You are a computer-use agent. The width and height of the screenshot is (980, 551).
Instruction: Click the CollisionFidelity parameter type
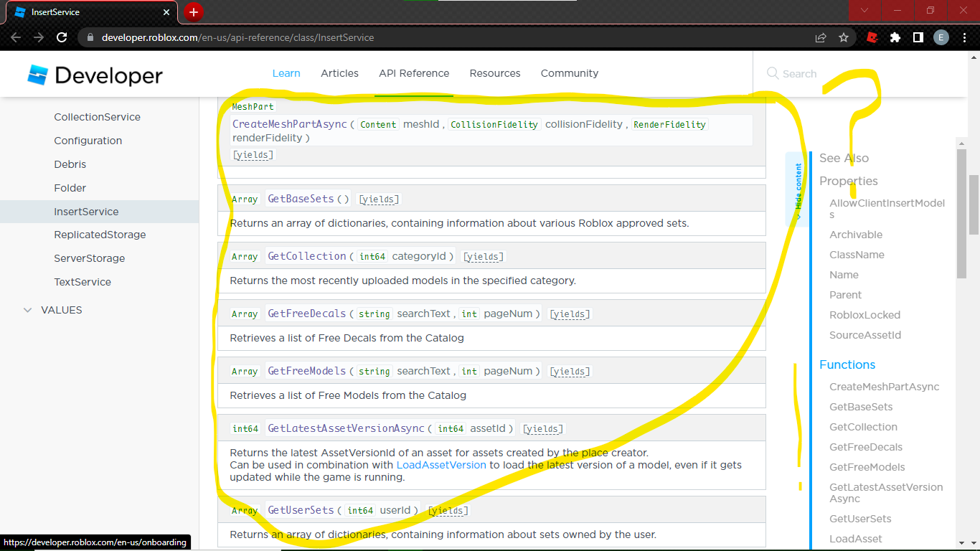[494, 124]
